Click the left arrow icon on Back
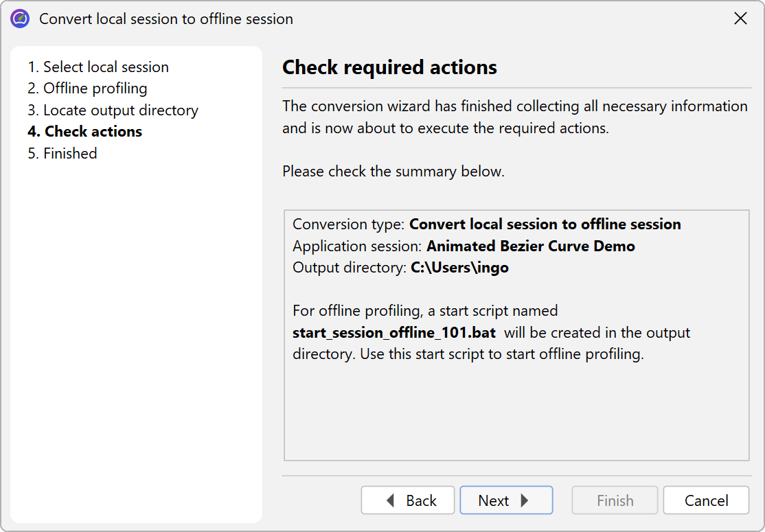Image resolution: width=765 pixels, height=532 pixels. [x=390, y=500]
